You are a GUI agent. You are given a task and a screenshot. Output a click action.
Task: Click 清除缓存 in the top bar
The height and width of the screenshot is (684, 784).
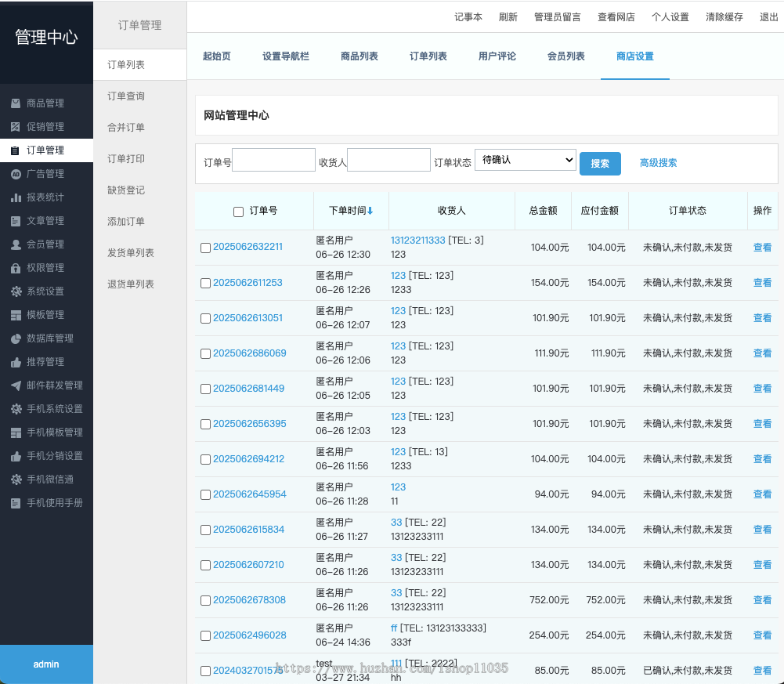(724, 17)
